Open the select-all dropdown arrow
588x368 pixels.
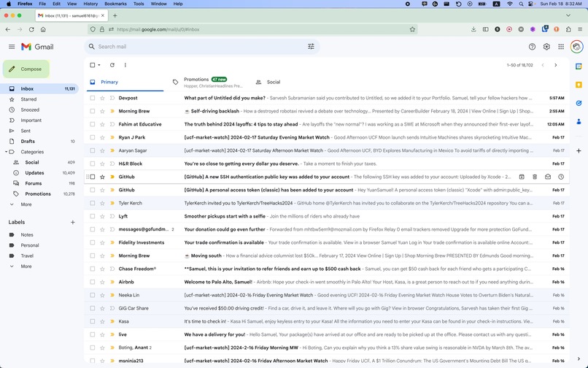click(x=99, y=65)
